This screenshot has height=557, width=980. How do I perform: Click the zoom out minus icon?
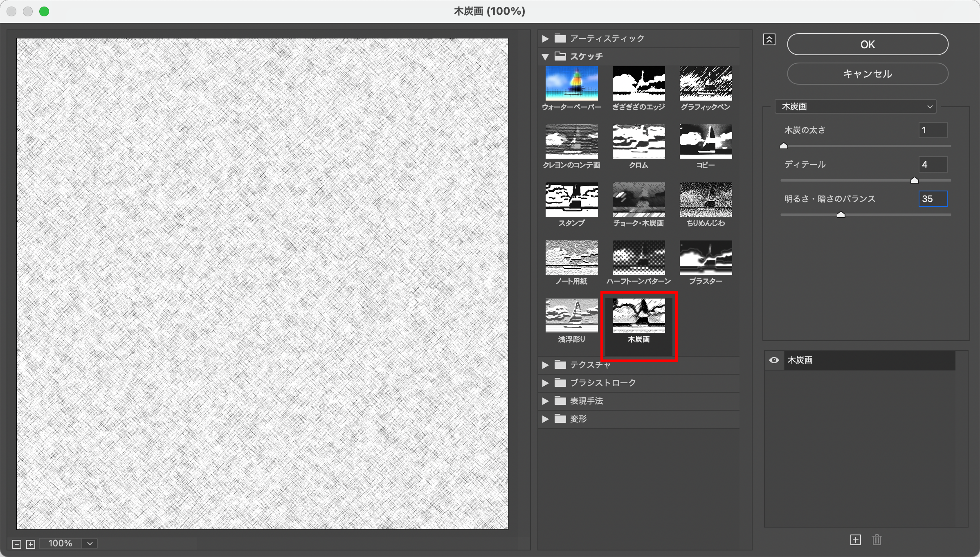point(17,544)
